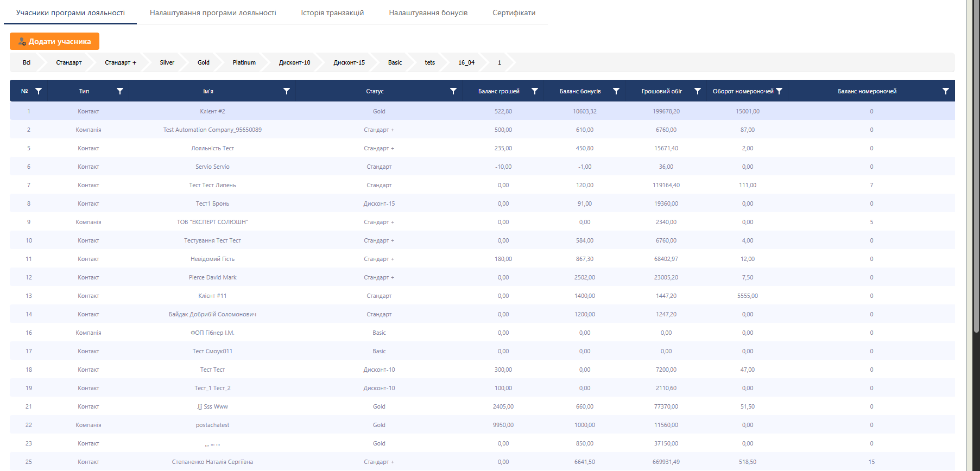980x471 pixels.
Task: Open the Тип column filter
Action: [120, 91]
